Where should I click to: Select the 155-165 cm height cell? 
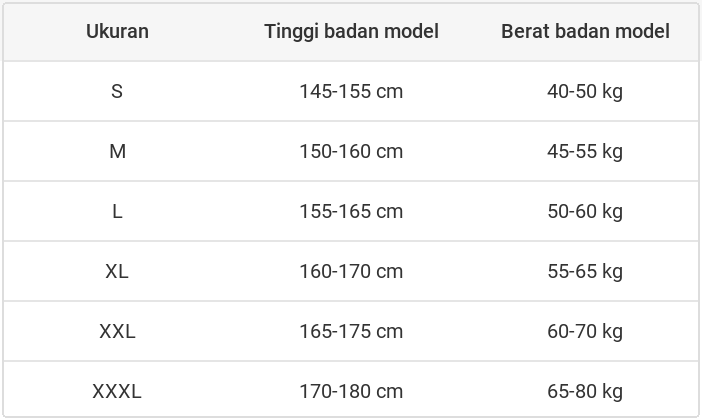pyautogui.click(x=351, y=211)
